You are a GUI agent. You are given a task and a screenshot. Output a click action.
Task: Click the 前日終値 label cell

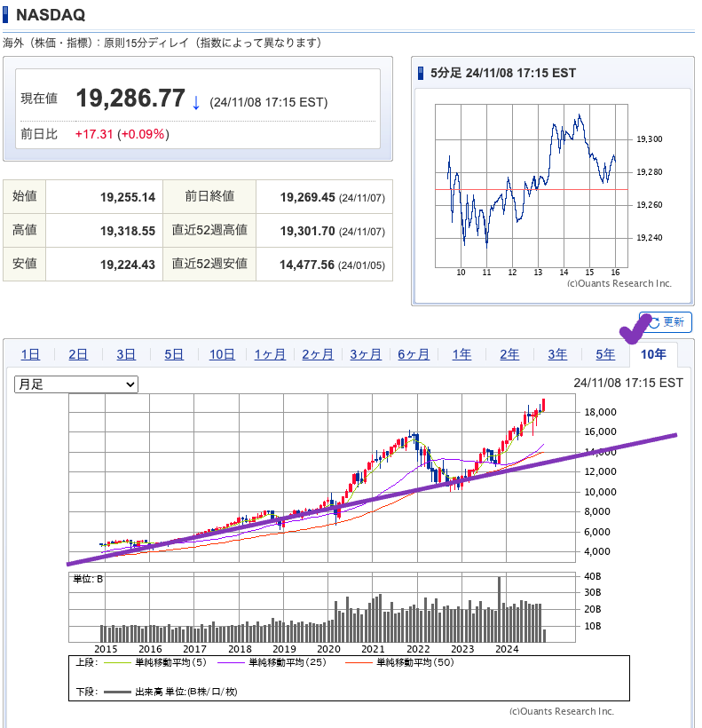[209, 196]
